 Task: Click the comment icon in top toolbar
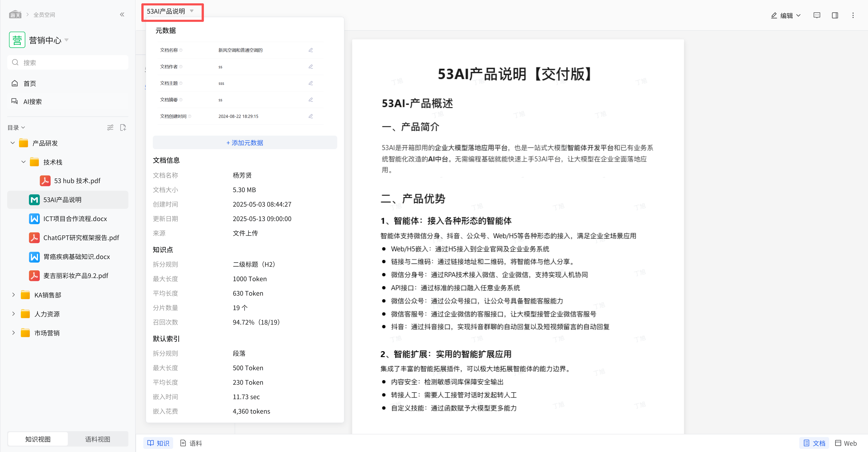pyautogui.click(x=817, y=15)
